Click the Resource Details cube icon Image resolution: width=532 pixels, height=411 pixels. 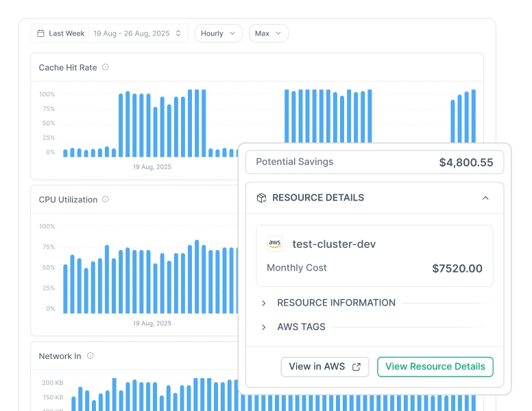coord(261,198)
